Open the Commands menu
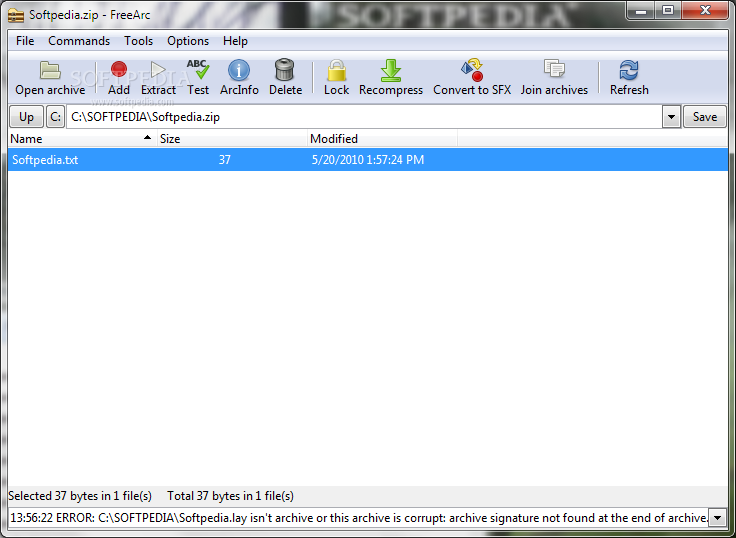The image size is (736, 538). point(79,41)
